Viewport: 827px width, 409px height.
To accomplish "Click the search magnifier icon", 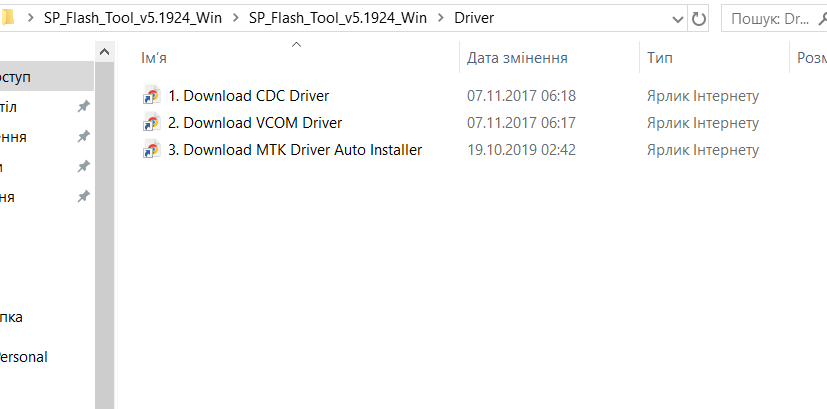I will [x=822, y=20].
